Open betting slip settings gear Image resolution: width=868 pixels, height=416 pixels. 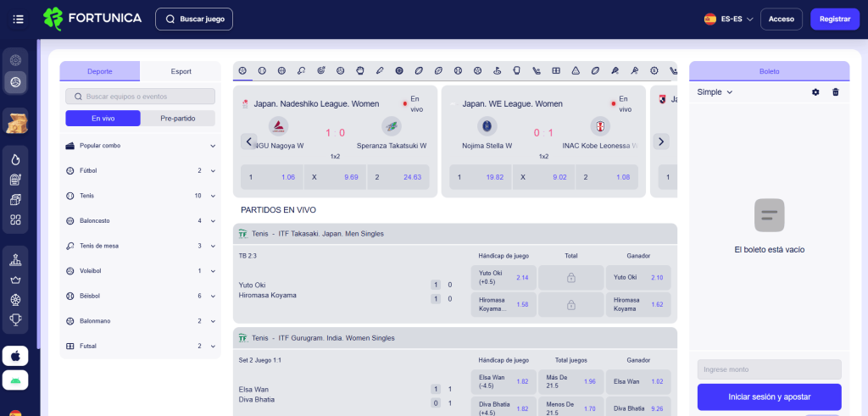point(815,92)
